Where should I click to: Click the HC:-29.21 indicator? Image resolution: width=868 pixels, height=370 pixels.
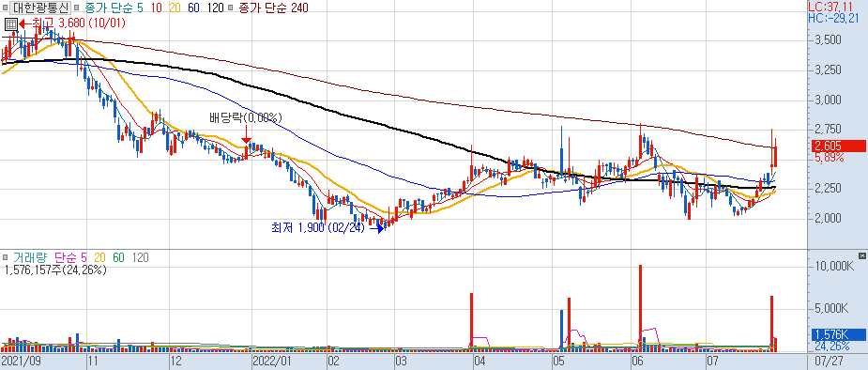tap(833, 18)
